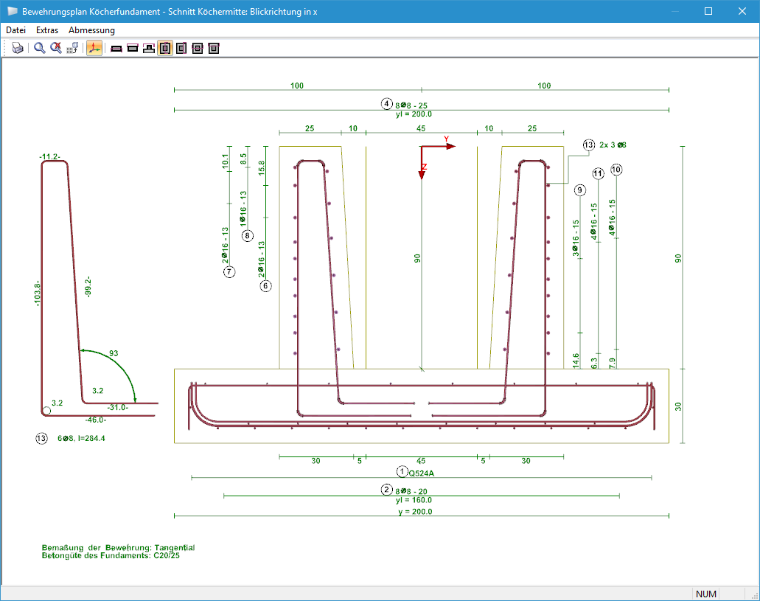Click the '2x 3 ø8' annotation
Viewport: 760px width, 601px height.
pos(613,145)
